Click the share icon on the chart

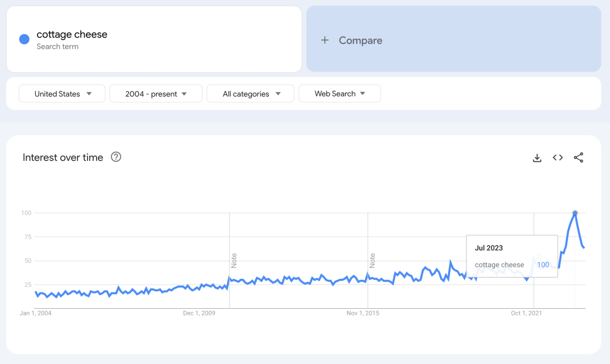pos(578,157)
